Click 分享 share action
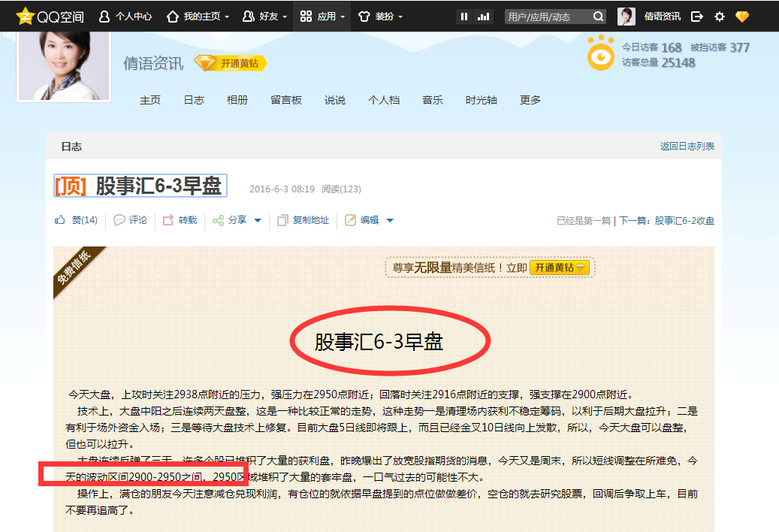Image resolution: width=779 pixels, height=532 pixels. 229,219
